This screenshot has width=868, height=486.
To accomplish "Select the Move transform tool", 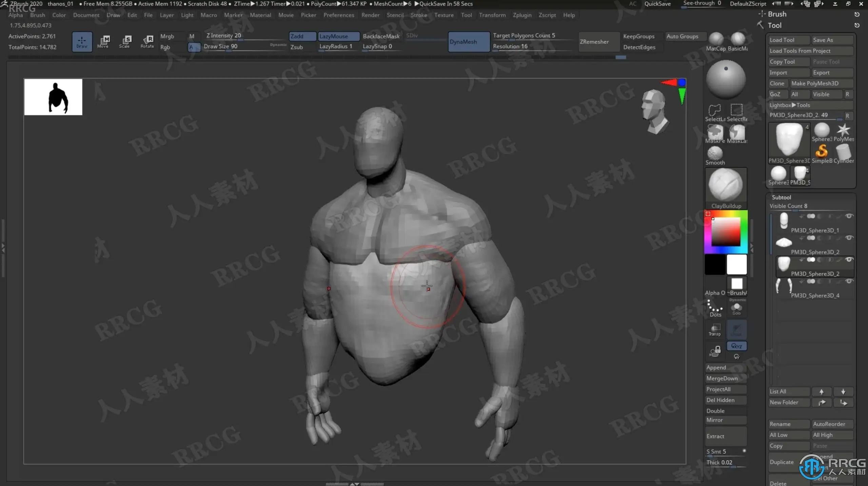I will point(103,41).
